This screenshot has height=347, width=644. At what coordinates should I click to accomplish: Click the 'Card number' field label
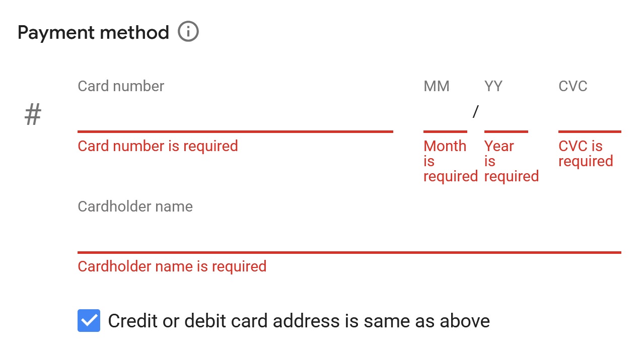click(x=121, y=86)
